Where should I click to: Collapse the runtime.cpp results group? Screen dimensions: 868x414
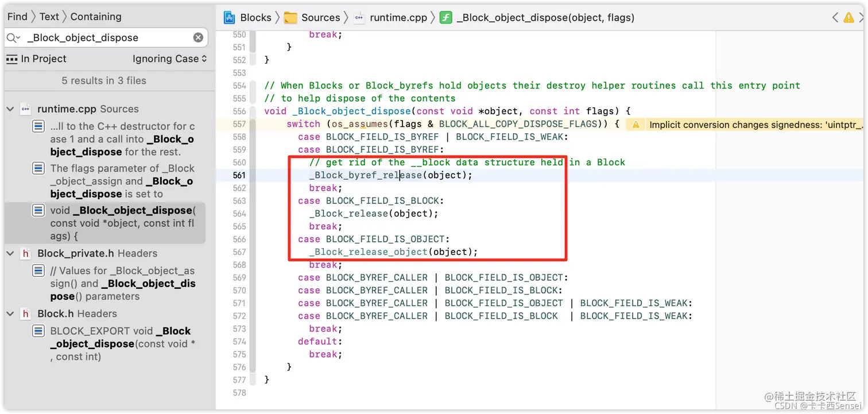(10, 109)
